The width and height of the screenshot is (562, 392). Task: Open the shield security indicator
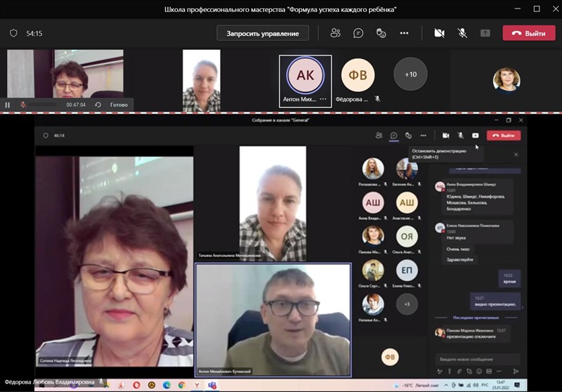click(x=13, y=33)
